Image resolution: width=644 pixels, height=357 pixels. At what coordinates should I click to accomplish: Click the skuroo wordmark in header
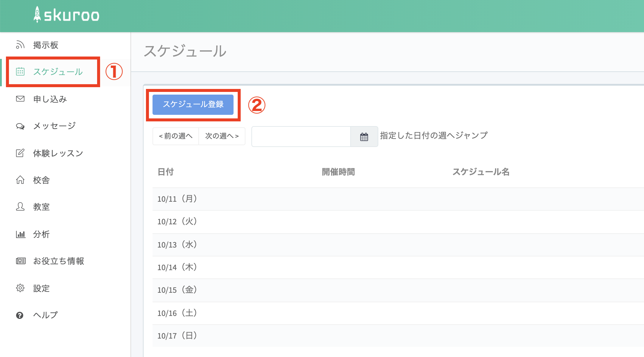coord(71,16)
